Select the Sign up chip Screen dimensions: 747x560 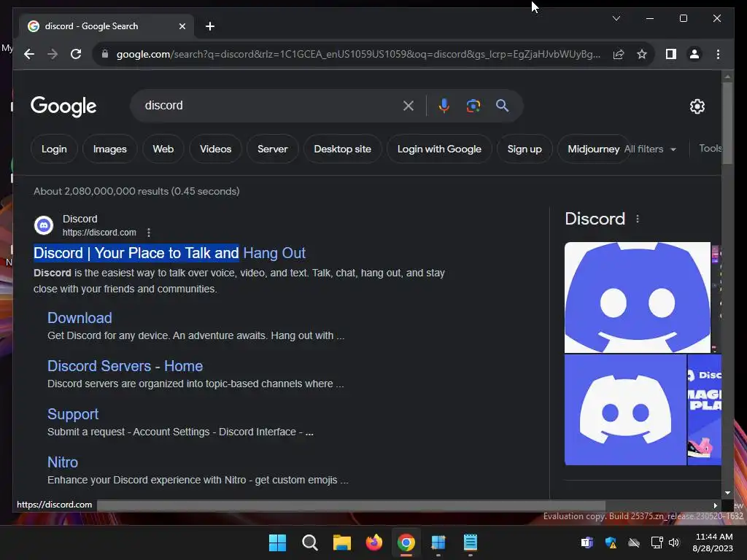pos(525,149)
